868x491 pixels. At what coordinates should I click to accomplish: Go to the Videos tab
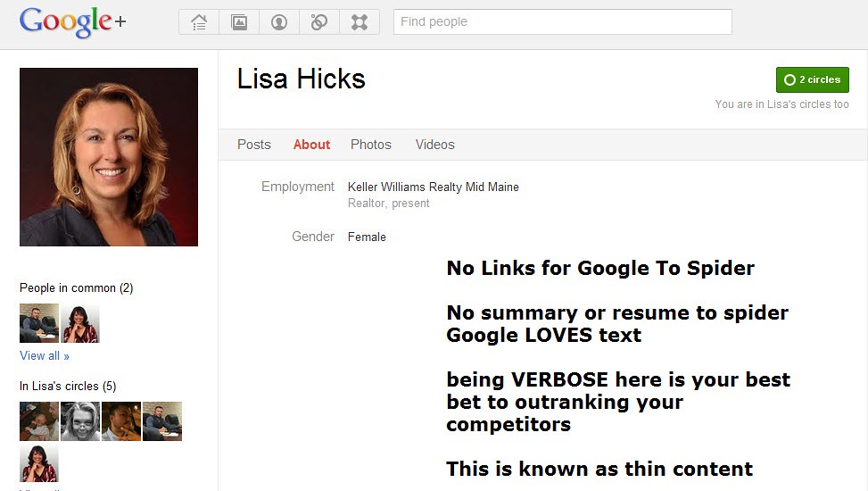[435, 145]
